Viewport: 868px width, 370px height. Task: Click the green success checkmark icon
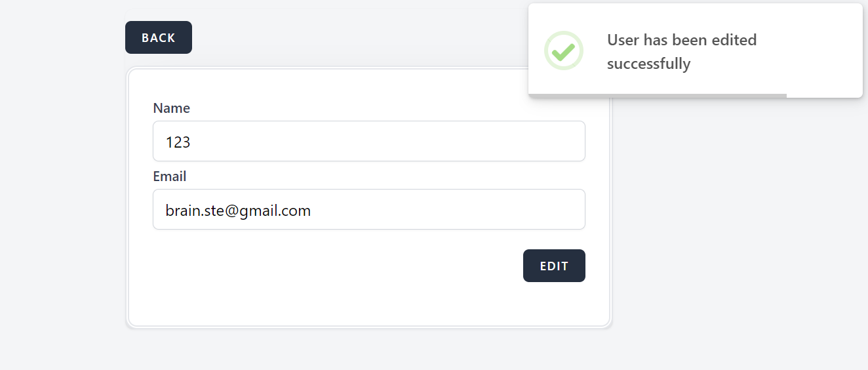coord(563,51)
